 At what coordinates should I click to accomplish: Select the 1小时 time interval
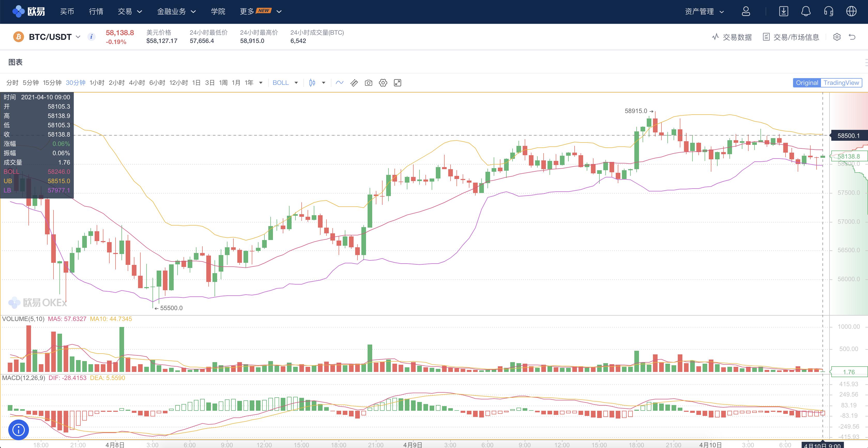(x=97, y=83)
